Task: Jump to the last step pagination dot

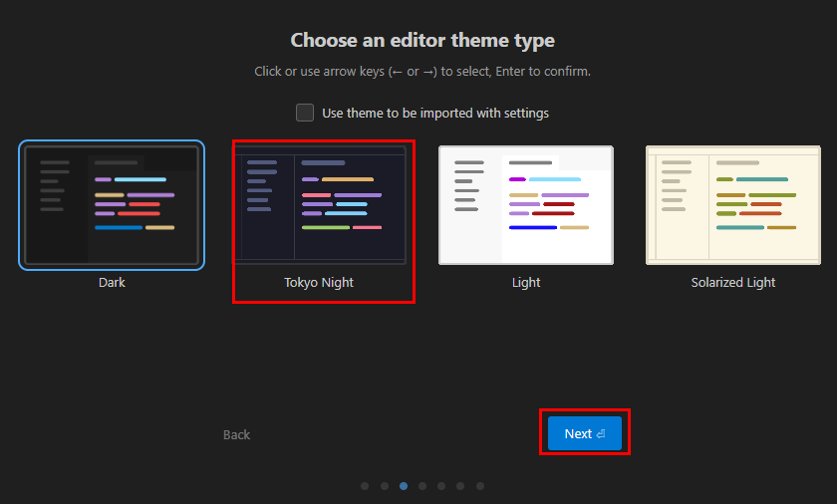Action: 480,486
